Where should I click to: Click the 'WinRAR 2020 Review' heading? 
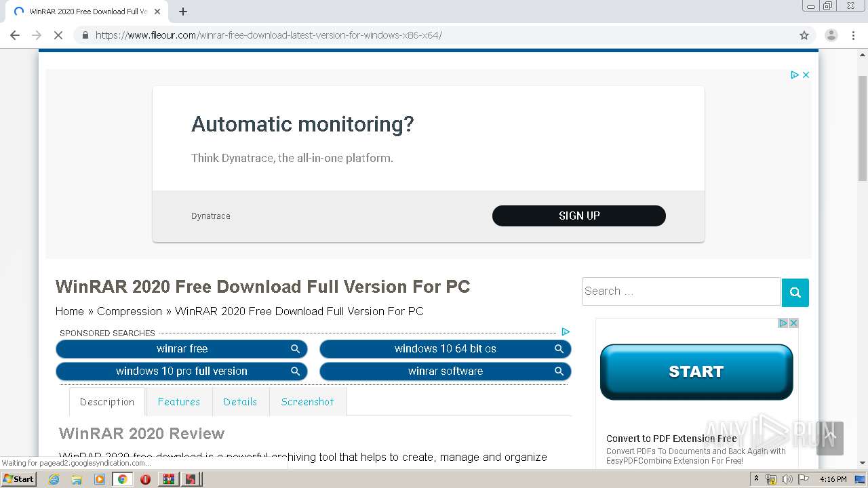[142, 434]
